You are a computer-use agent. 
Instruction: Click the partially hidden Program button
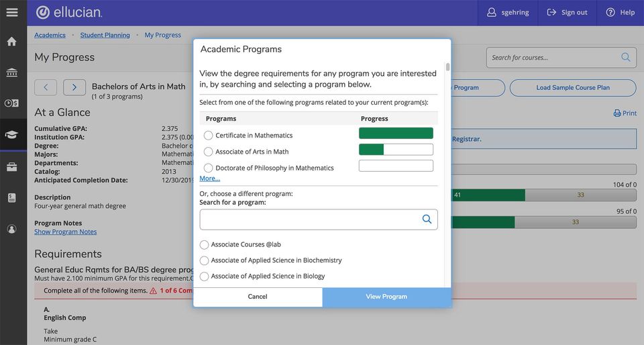[478, 87]
